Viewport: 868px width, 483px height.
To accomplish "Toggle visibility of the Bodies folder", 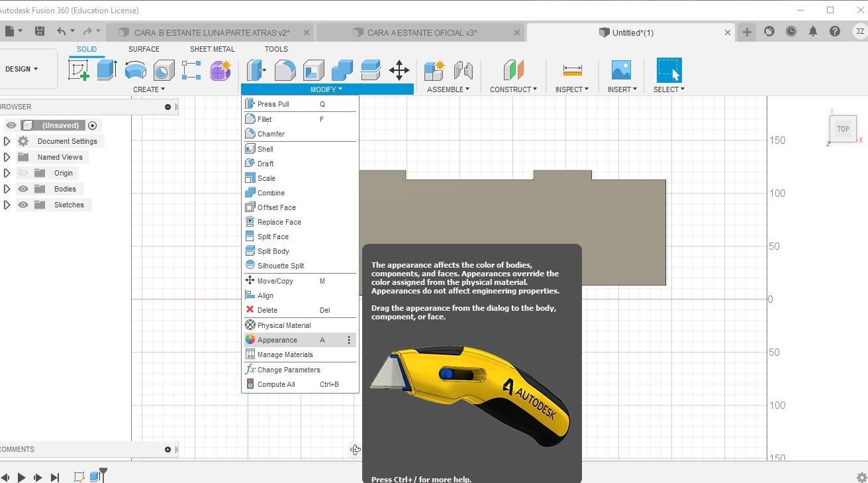I will 23,189.
